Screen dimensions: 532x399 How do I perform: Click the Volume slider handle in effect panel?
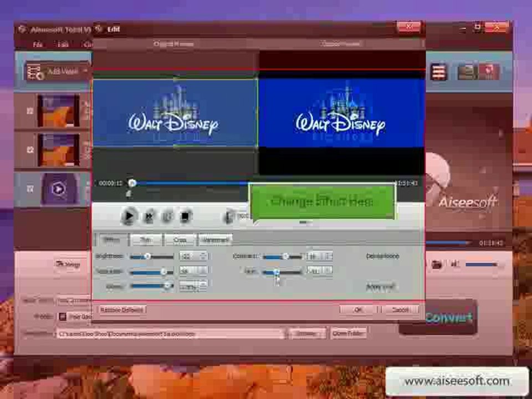[x=167, y=286]
